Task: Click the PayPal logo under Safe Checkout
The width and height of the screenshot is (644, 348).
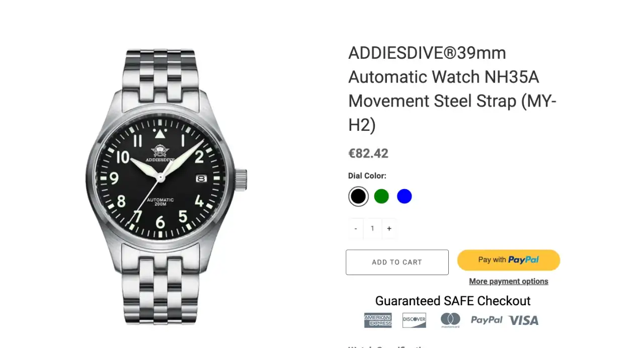Action: pyautogui.click(x=487, y=320)
